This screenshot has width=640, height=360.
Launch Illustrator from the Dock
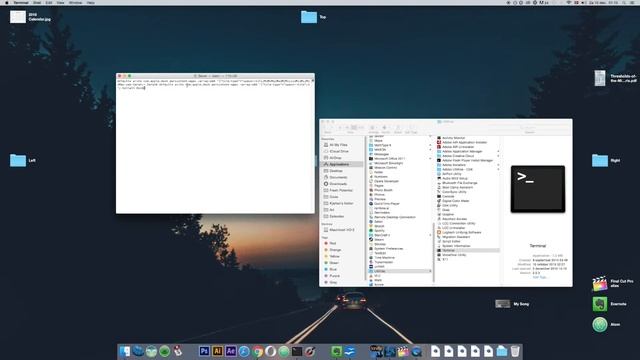[x=218, y=351]
